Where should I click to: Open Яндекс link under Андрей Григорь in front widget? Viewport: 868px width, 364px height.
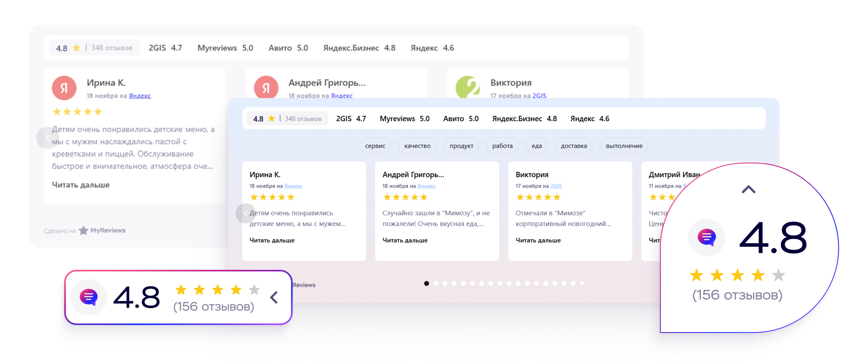click(426, 186)
